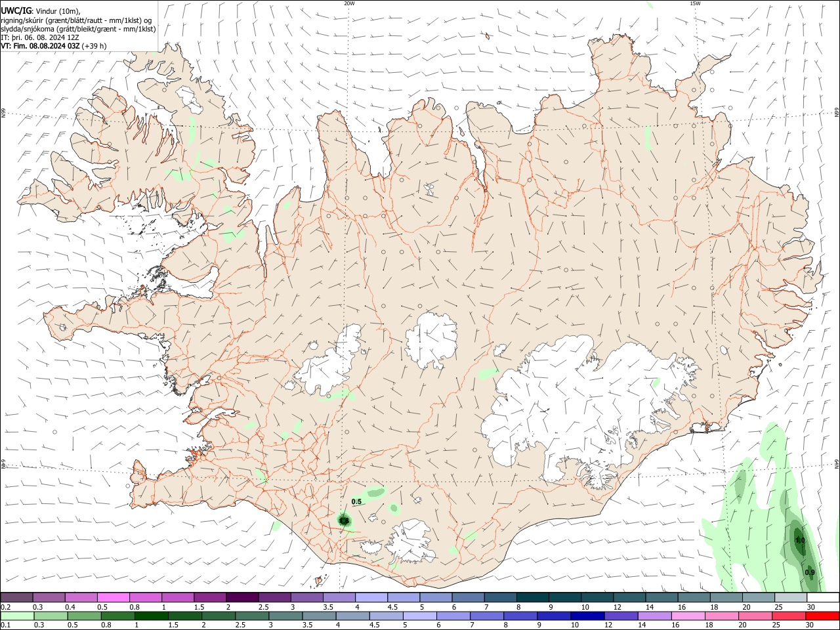Click the 20W longitude label

(x=349, y=3)
